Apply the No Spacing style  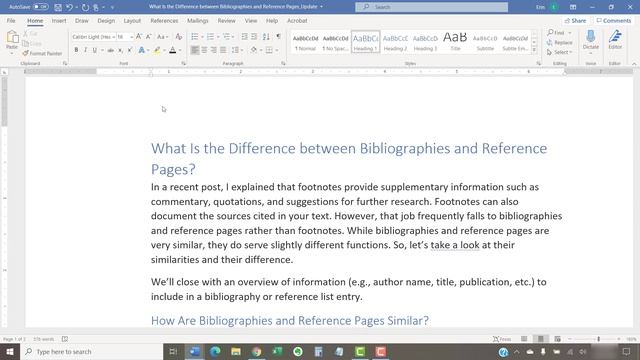coord(336,42)
